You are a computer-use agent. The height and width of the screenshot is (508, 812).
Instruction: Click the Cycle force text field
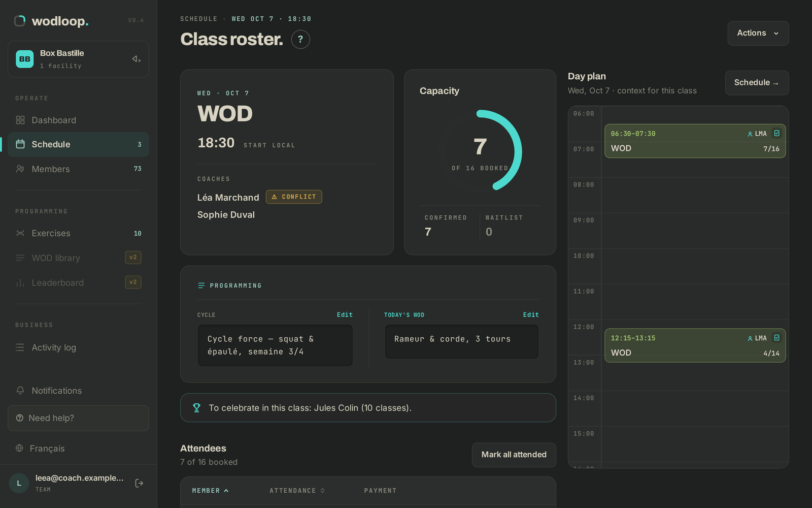pyautogui.click(x=275, y=345)
